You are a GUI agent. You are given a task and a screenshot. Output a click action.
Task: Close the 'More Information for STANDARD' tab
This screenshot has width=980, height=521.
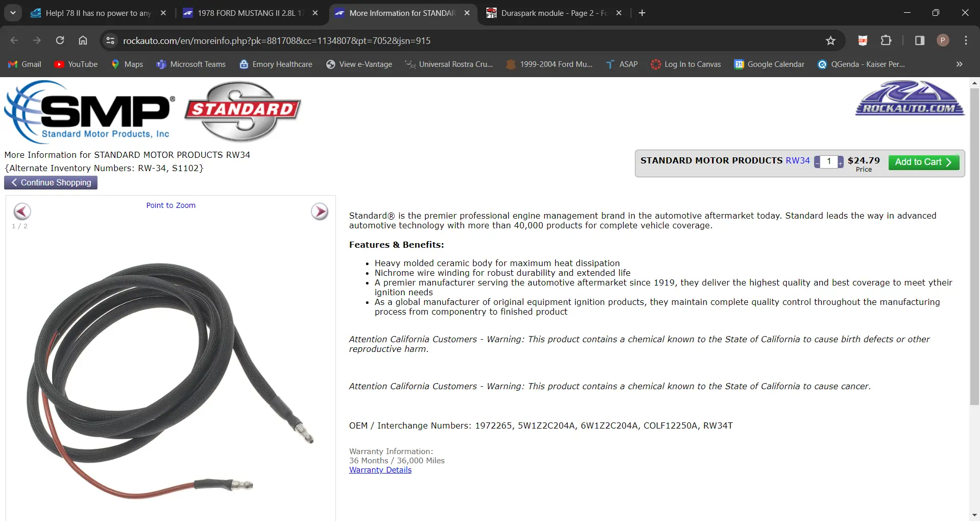tap(467, 13)
